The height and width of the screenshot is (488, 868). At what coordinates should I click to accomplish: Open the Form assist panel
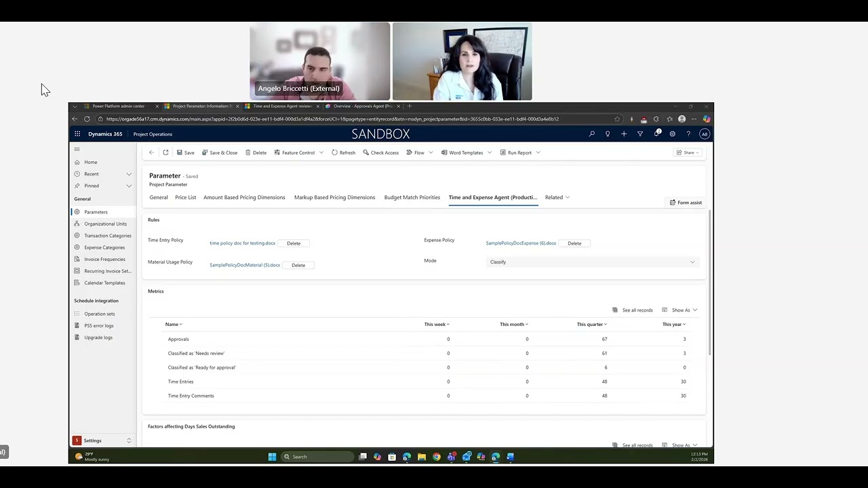click(x=686, y=203)
